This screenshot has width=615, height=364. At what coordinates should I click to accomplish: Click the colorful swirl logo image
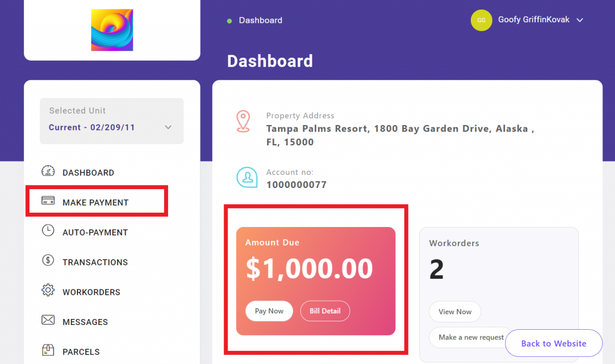pyautogui.click(x=112, y=30)
